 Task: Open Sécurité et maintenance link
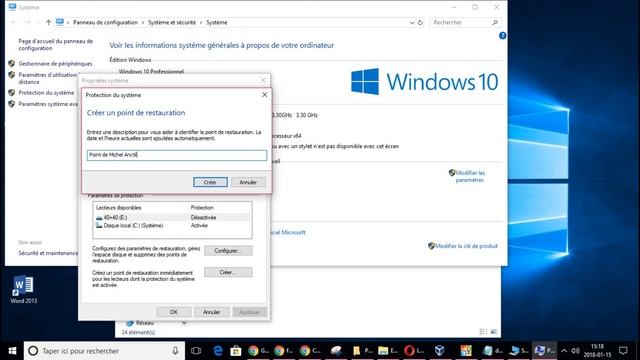click(x=48, y=253)
